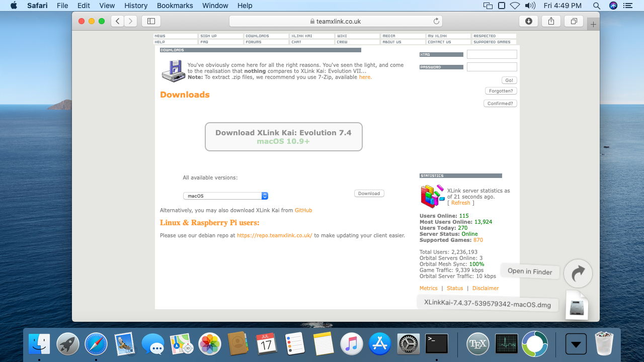
Task: Click into the XTag input field
Action: click(x=492, y=54)
